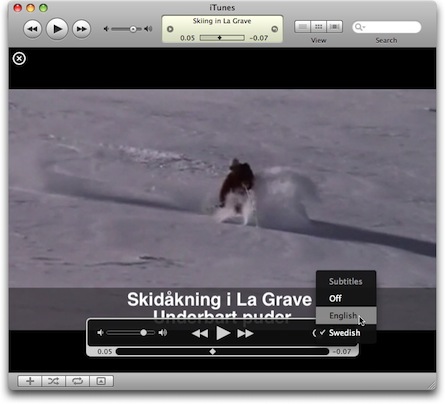Click the LCD display progress bar marker
This screenshot has height=404, width=445.
(219, 38)
